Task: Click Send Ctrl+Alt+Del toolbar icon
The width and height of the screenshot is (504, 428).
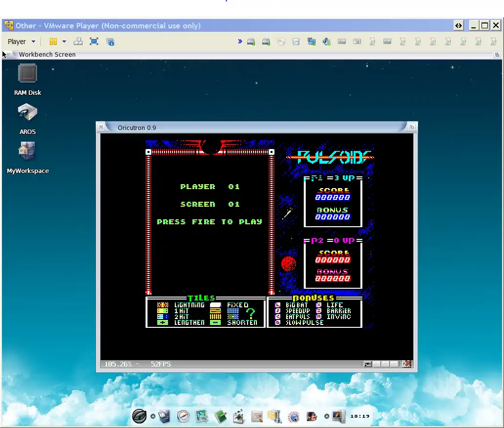Action: 78,42
